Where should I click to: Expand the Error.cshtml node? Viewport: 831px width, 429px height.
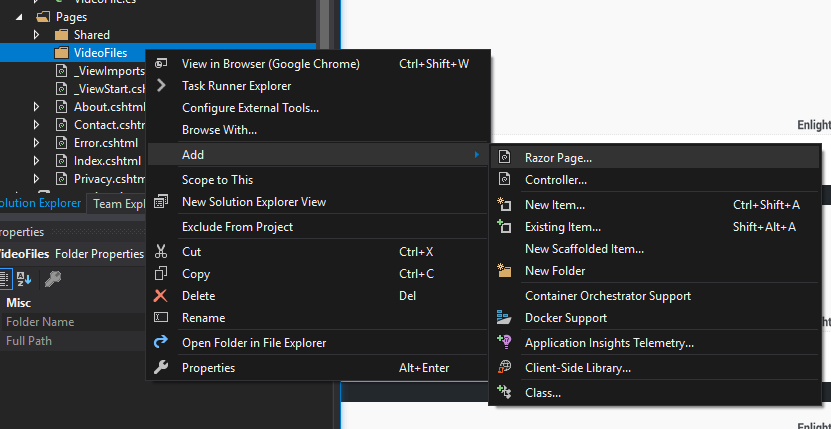[x=37, y=143]
